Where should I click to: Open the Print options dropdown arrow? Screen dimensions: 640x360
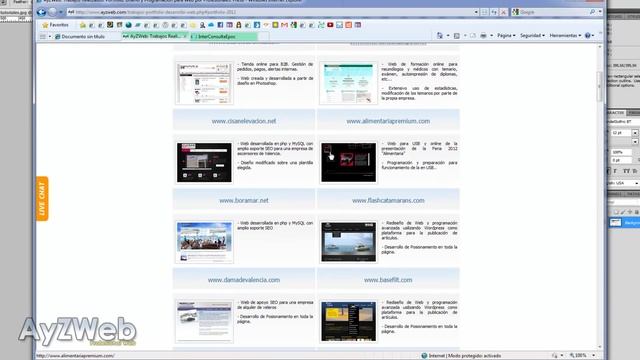click(491, 36)
